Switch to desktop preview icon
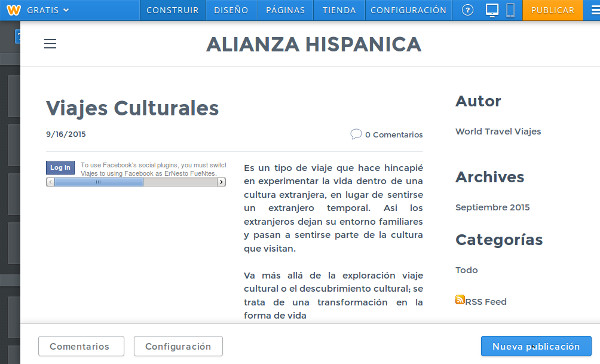The height and width of the screenshot is (364, 600). coord(492,10)
